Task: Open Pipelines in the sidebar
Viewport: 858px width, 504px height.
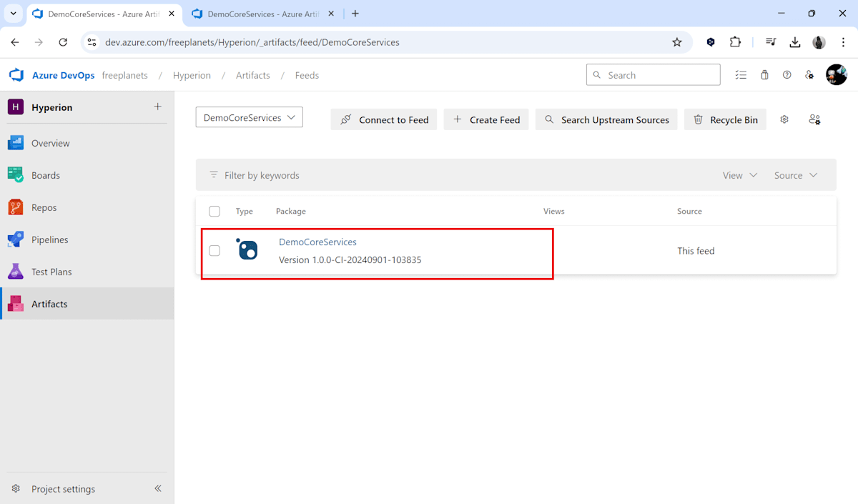Action: click(87, 239)
